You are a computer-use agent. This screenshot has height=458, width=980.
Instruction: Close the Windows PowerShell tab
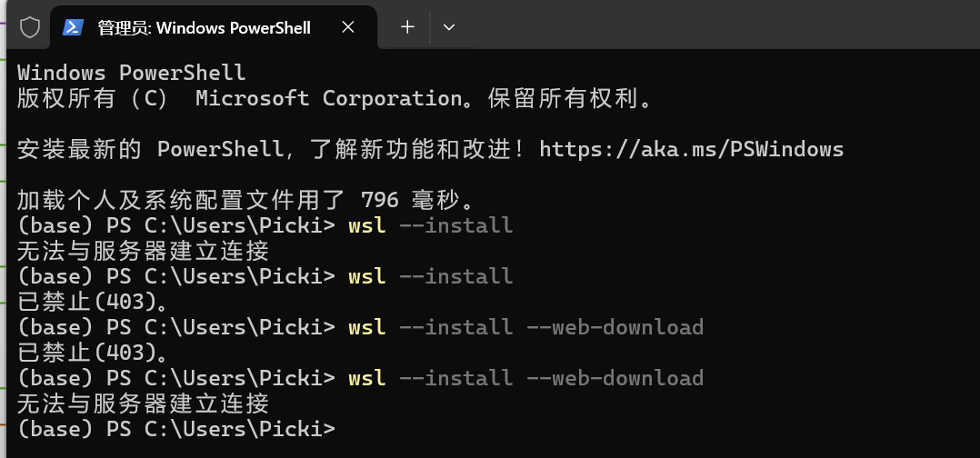pos(348,27)
